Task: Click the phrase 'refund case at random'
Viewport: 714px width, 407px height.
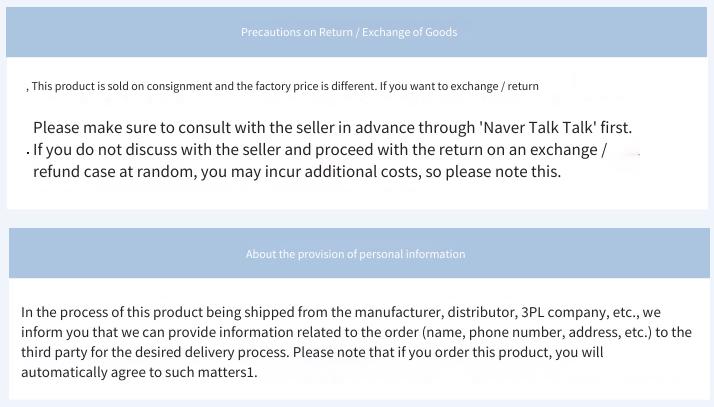Action: (x=115, y=172)
